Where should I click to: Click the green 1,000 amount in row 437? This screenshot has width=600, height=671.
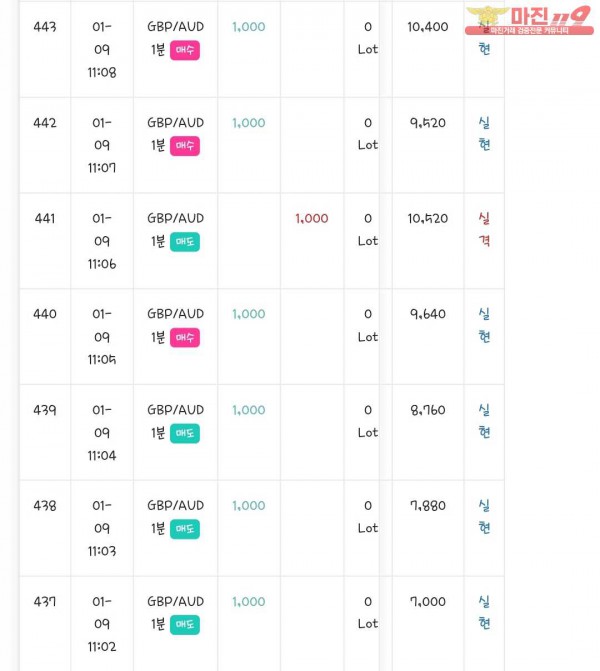[249, 601]
